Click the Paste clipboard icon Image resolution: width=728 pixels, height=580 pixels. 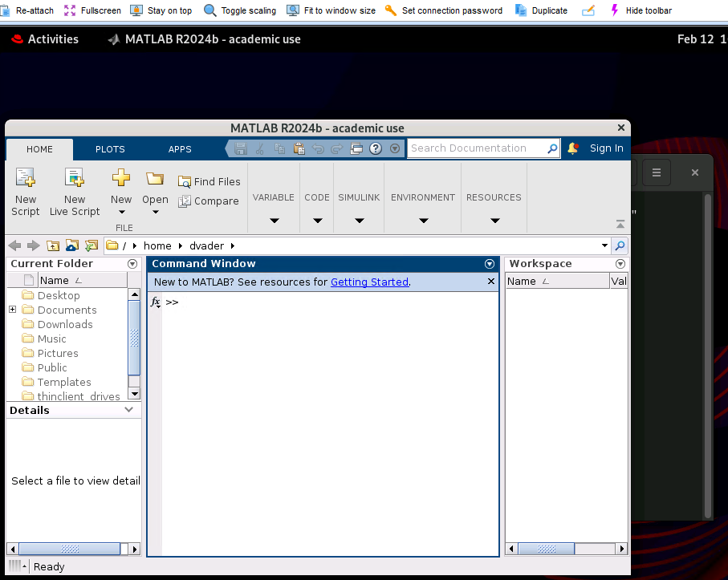pyautogui.click(x=299, y=148)
